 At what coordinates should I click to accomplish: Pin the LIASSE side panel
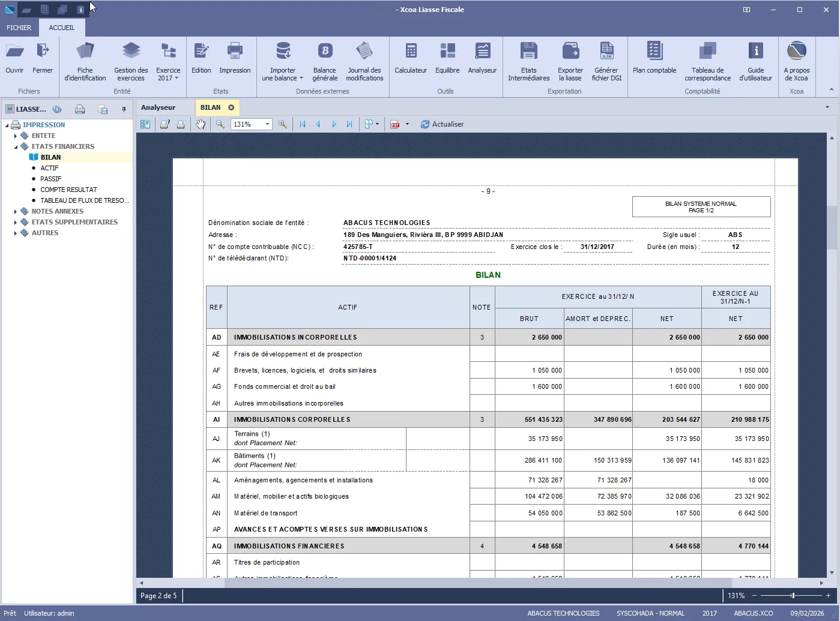point(124,109)
